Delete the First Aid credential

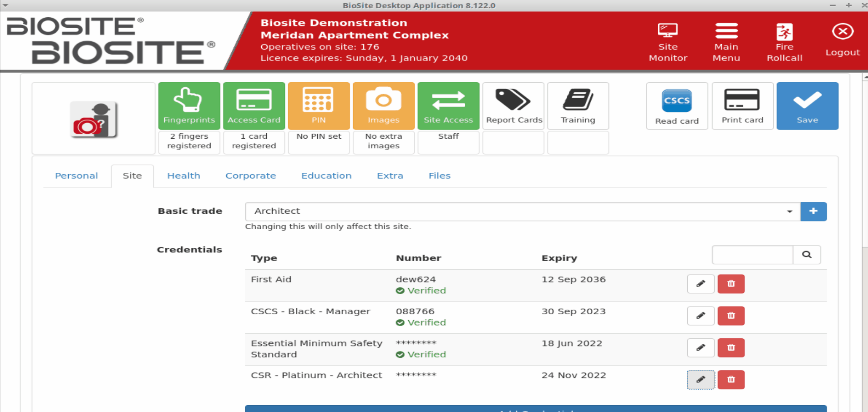731,284
